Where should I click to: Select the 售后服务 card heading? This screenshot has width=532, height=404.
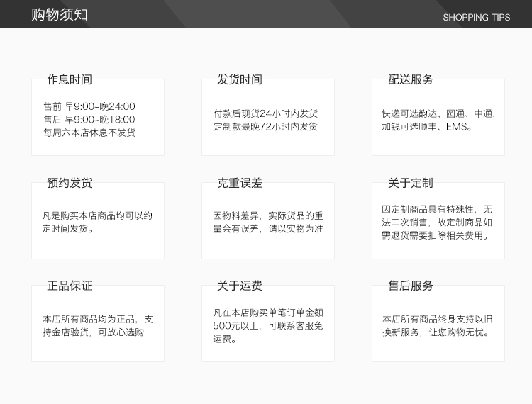point(411,286)
